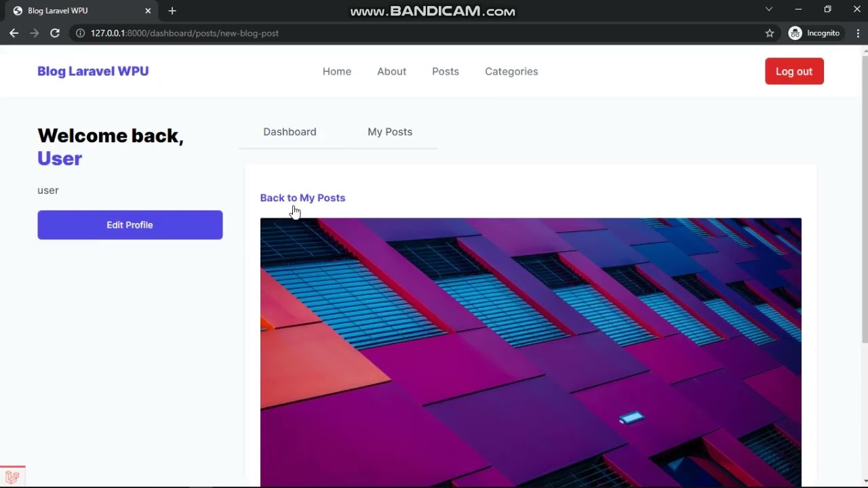Click the browser back arrow icon
Screen dimensions: 868x488
click(14, 33)
